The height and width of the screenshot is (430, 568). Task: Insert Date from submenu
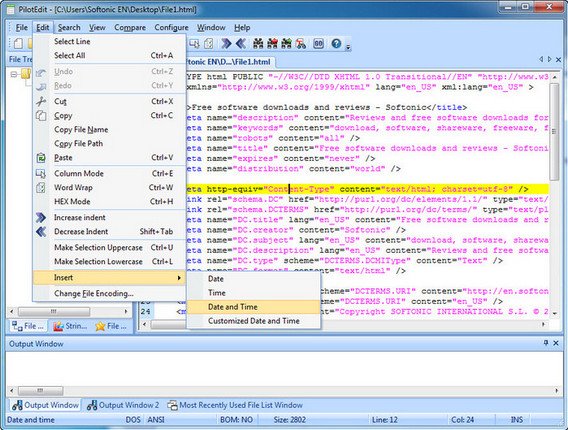point(254,279)
